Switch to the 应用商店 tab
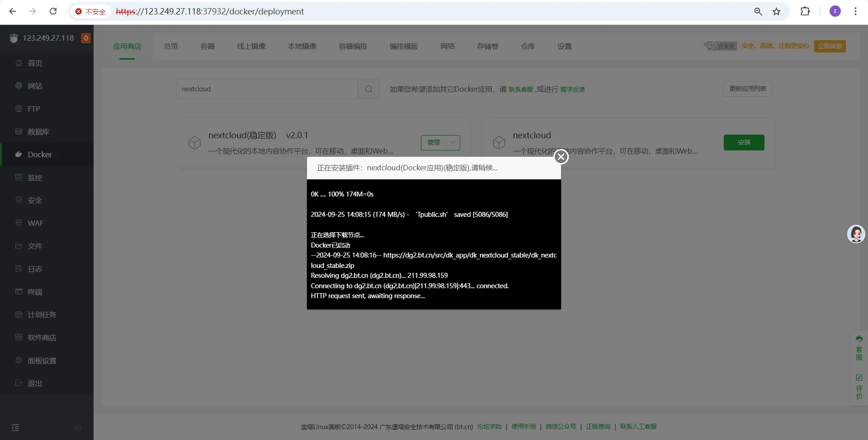 [x=127, y=46]
